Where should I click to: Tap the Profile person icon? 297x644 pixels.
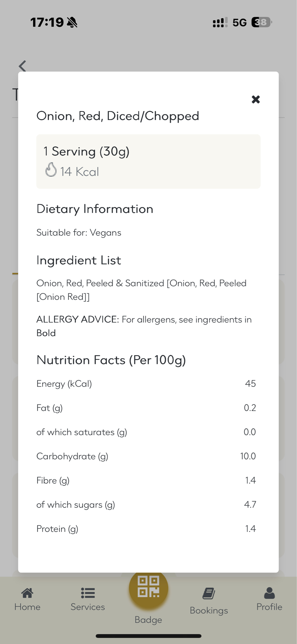[x=269, y=593]
